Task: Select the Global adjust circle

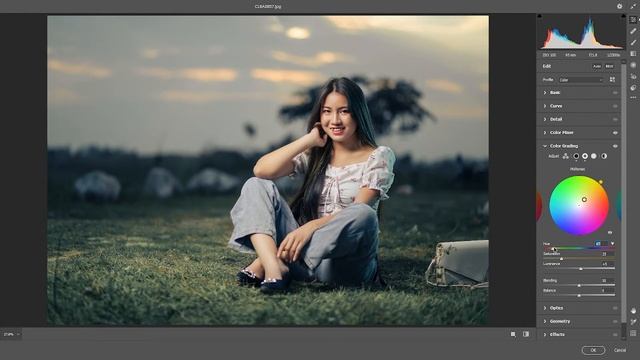Action: tap(604, 156)
